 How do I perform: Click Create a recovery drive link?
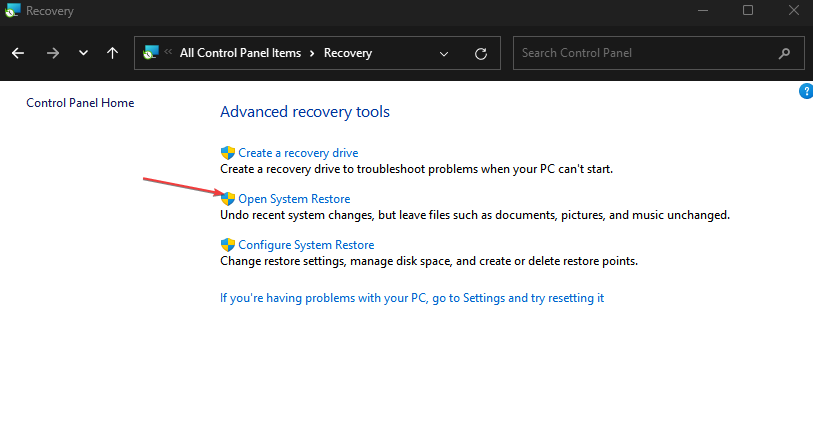[298, 153]
